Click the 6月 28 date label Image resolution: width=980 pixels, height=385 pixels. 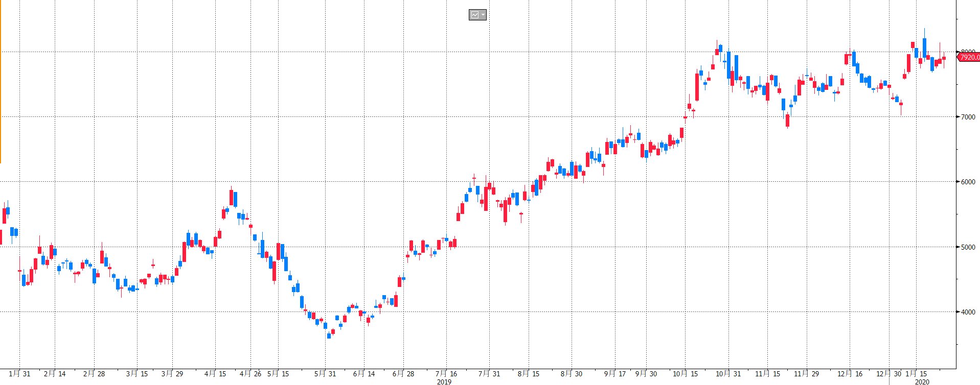(x=403, y=374)
